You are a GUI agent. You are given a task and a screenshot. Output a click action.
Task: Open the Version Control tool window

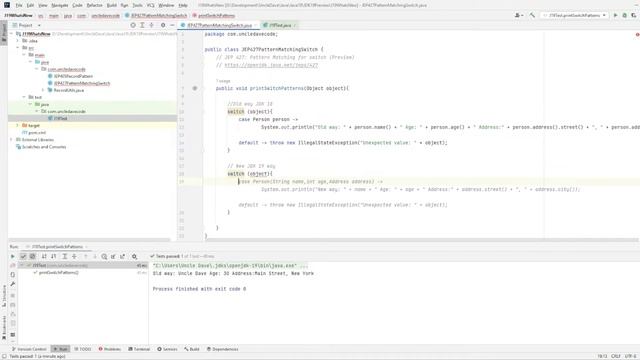29,349
